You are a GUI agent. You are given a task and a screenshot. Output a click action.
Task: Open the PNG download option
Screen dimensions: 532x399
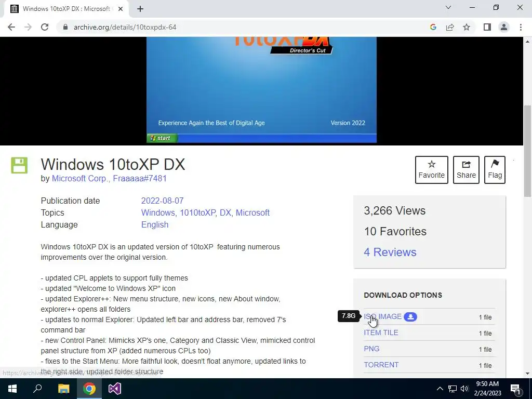pos(371,349)
